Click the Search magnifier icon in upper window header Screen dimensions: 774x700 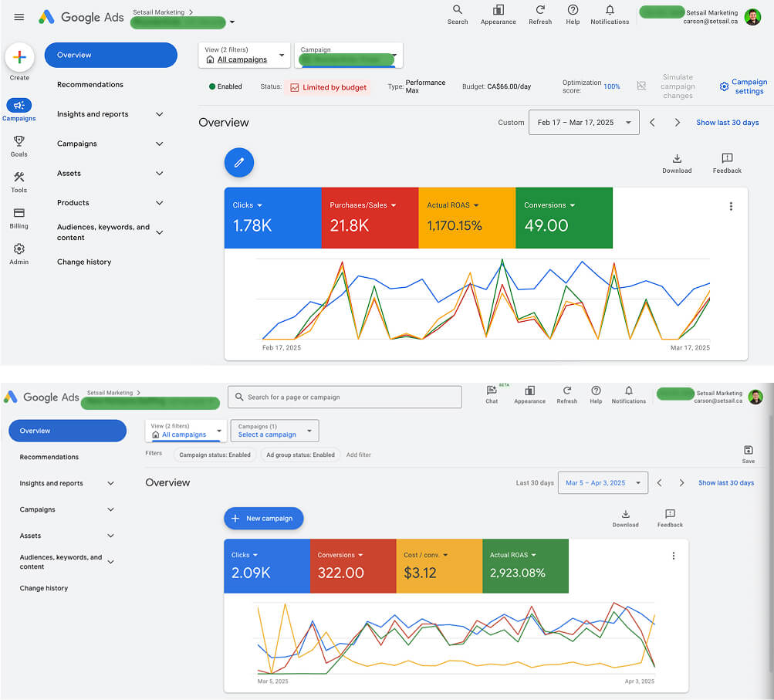click(x=458, y=10)
